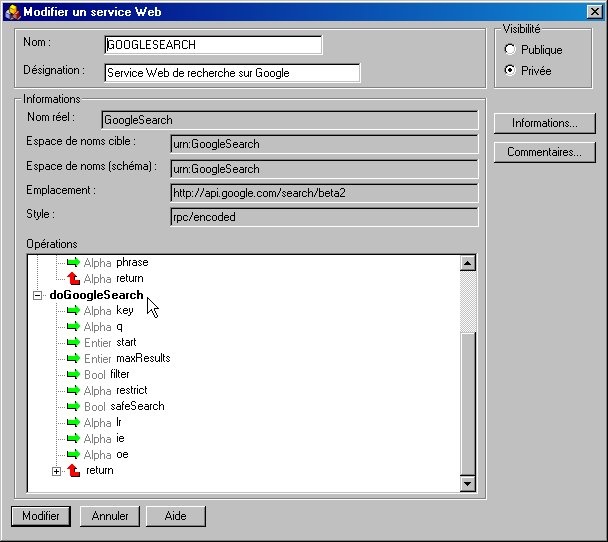The width and height of the screenshot is (608, 542).
Task: Click the Style field showing rpc/encoded
Action: [324, 217]
